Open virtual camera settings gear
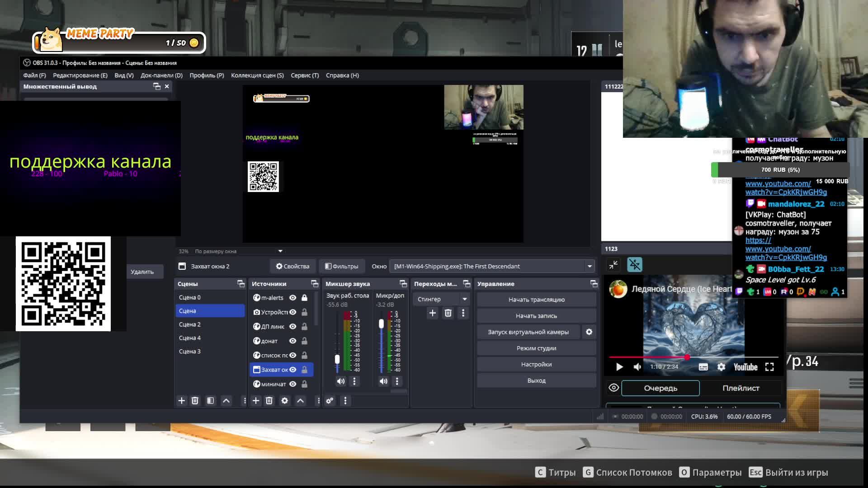 click(x=589, y=332)
